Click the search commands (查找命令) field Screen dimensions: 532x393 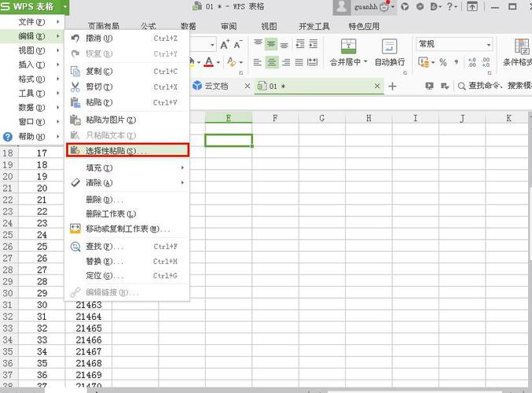point(494,86)
